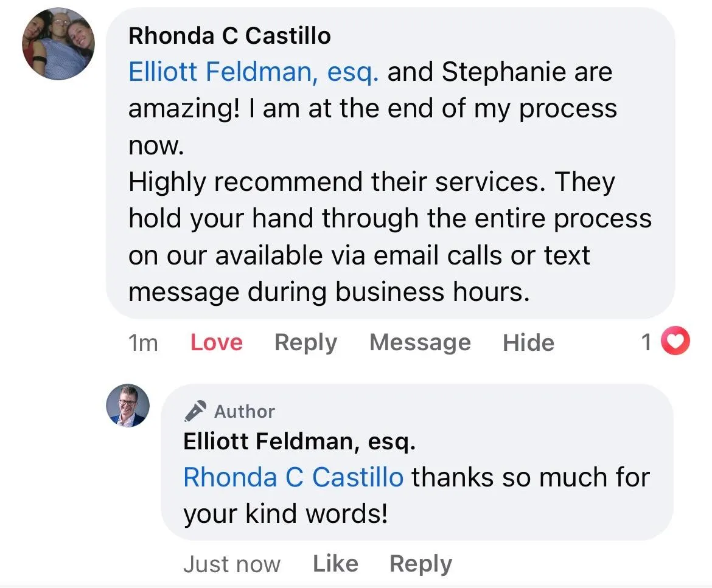Open the blue Rhonda C Castillo mention

[x=293, y=478]
